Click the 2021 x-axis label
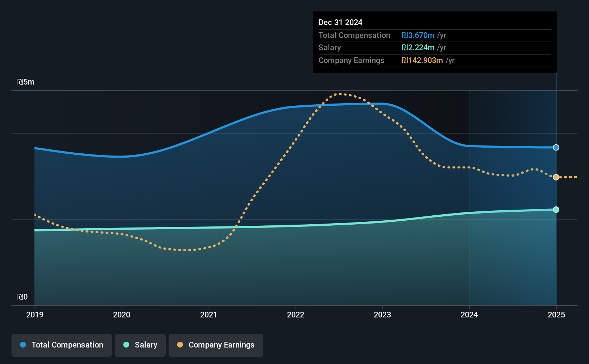The height and width of the screenshot is (364, 589). [208, 315]
